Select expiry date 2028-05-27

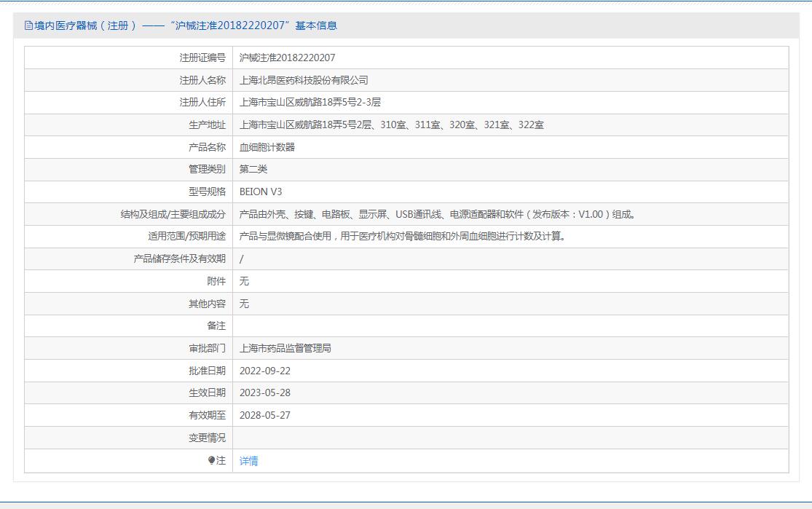tap(264, 415)
